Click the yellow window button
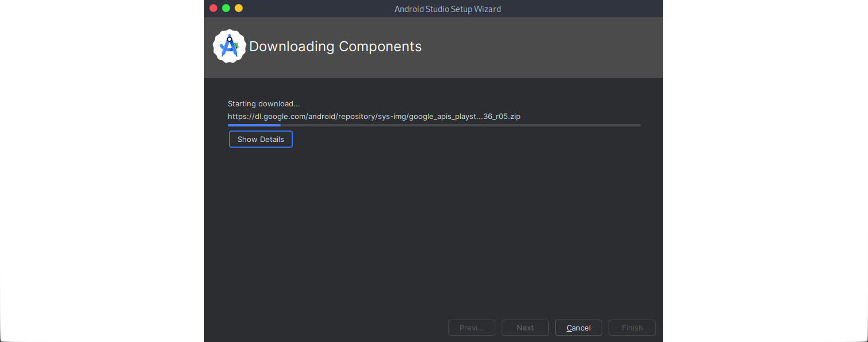 click(239, 8)
